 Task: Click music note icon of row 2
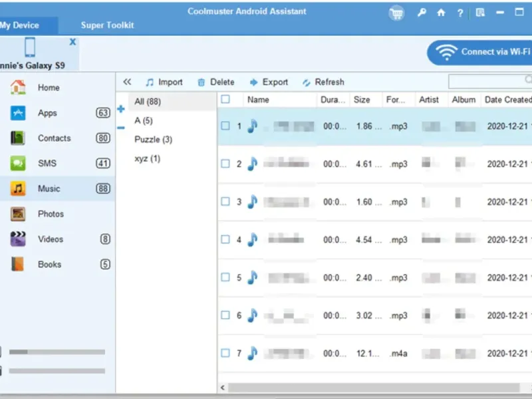(x=252, y=164)
